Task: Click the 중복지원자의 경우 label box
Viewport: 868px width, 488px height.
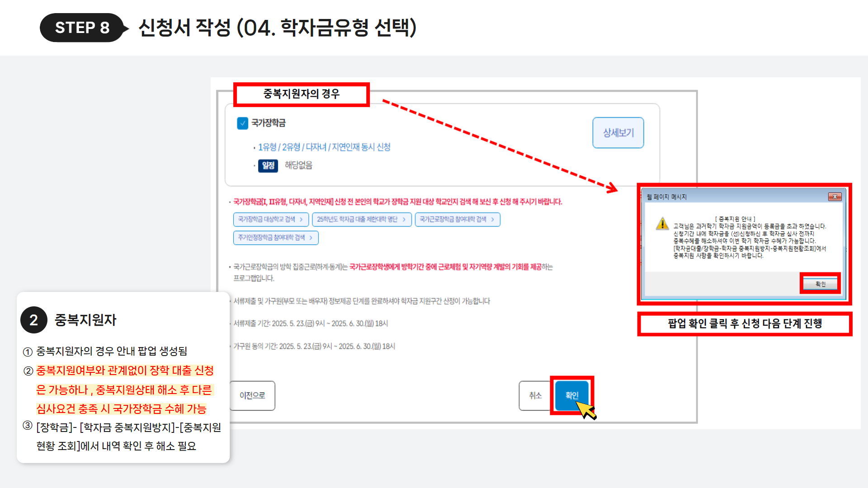Action: click(302, 94)
